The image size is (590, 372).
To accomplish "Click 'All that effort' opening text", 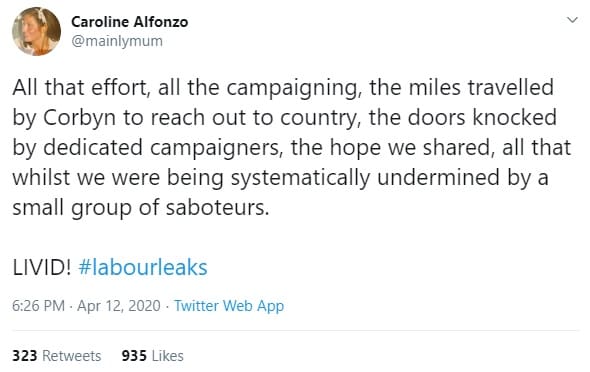I will tap(81, 88).
